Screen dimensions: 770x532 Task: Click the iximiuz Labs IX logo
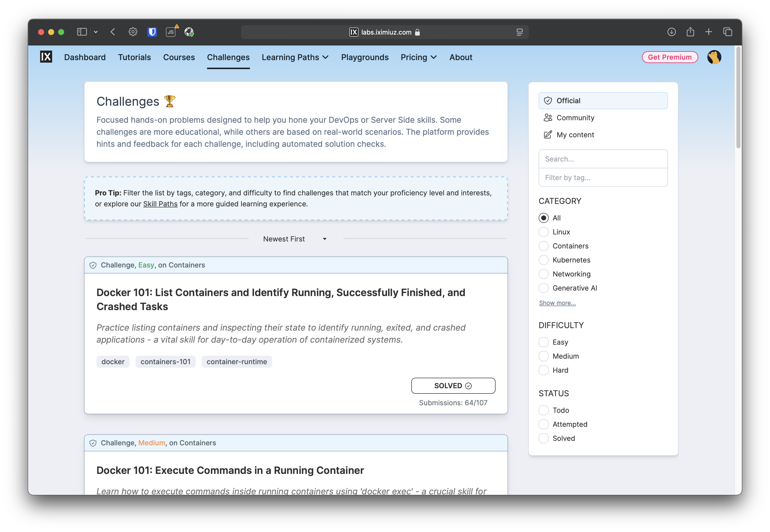click(x=46, y=57)
